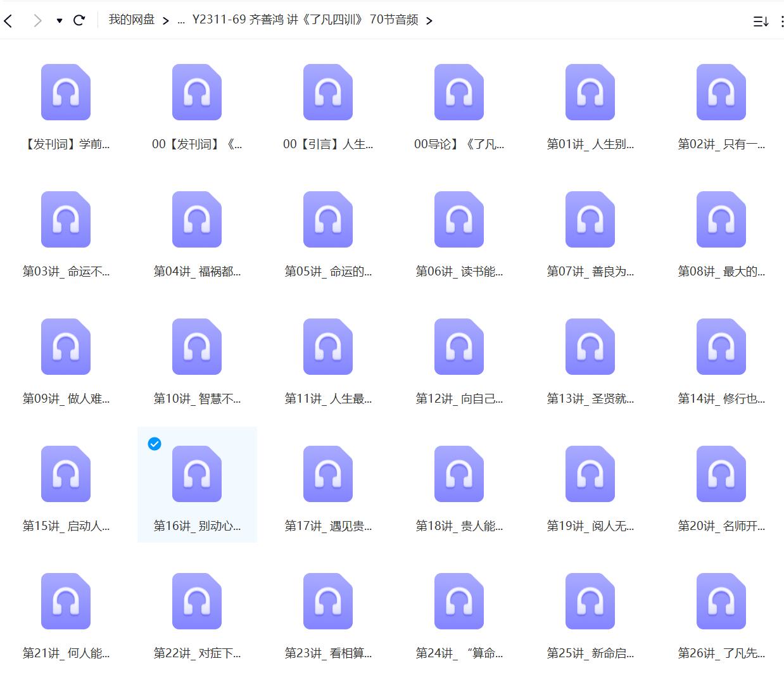784x680 pixels.
Task: Open audio file 第26讲_了凡先...
Action: coord(721,601)
